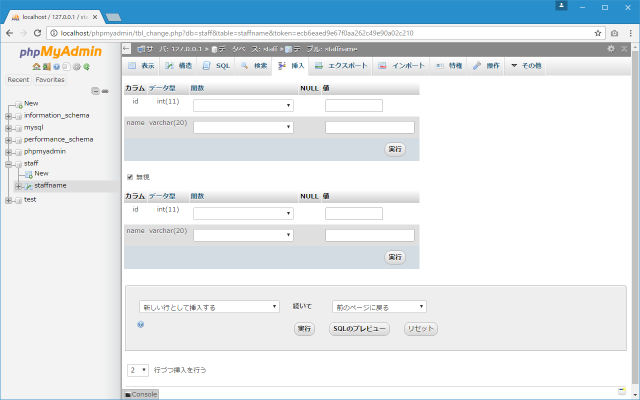Click the navigation panel hide arrow
The width and height of the screenshot is (640, 400).
(127, 49)
